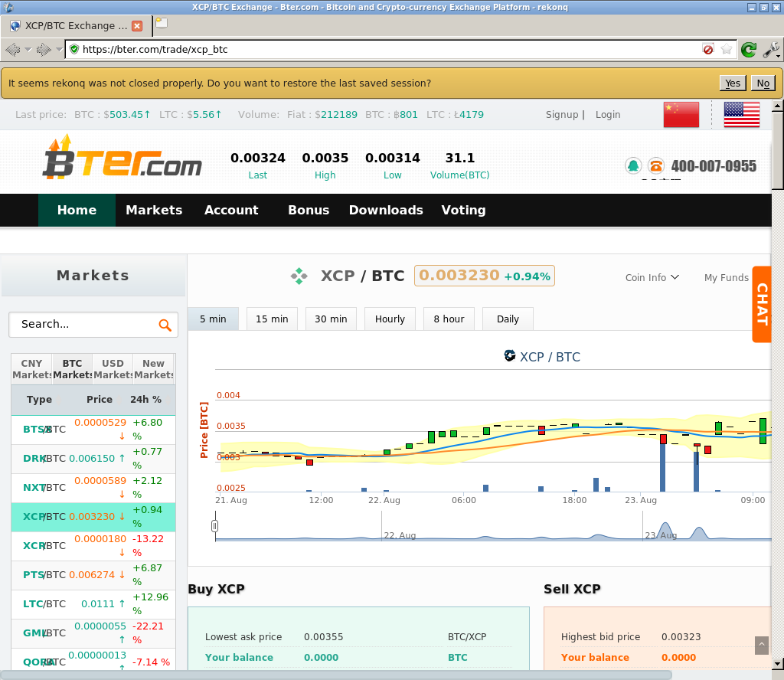Click the red ad-block icon in address bar
The width and height of the screenshot is (784, 680).
point(708,49)
